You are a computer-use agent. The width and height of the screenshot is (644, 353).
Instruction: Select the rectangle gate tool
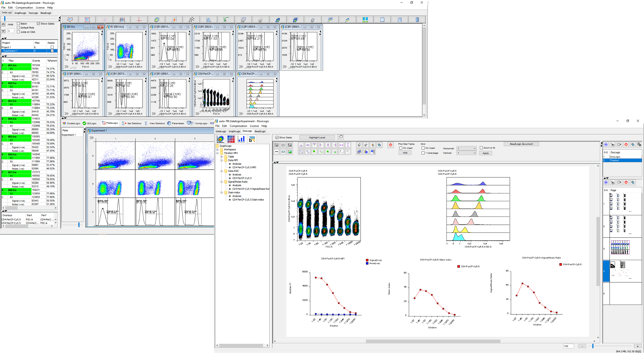[x=87, y=19]
